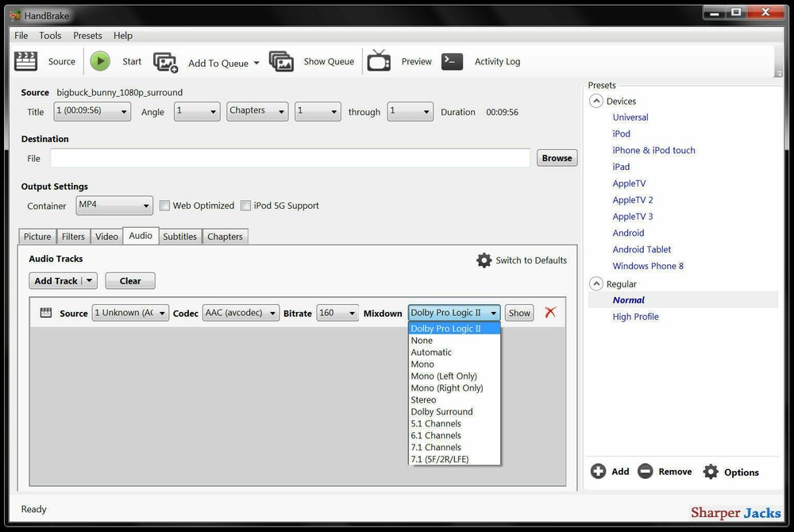Click the Add To Queue icon
The image size is (794, 532).
(x=165, y=60)
